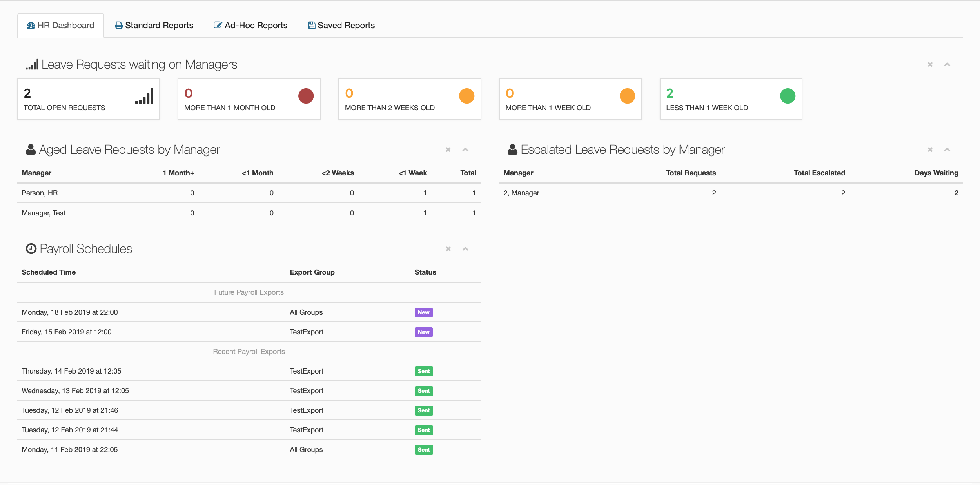Click the clock icon beside Payroll Schedules
This screenshot has width=980, height=485.
pos(31,249)
